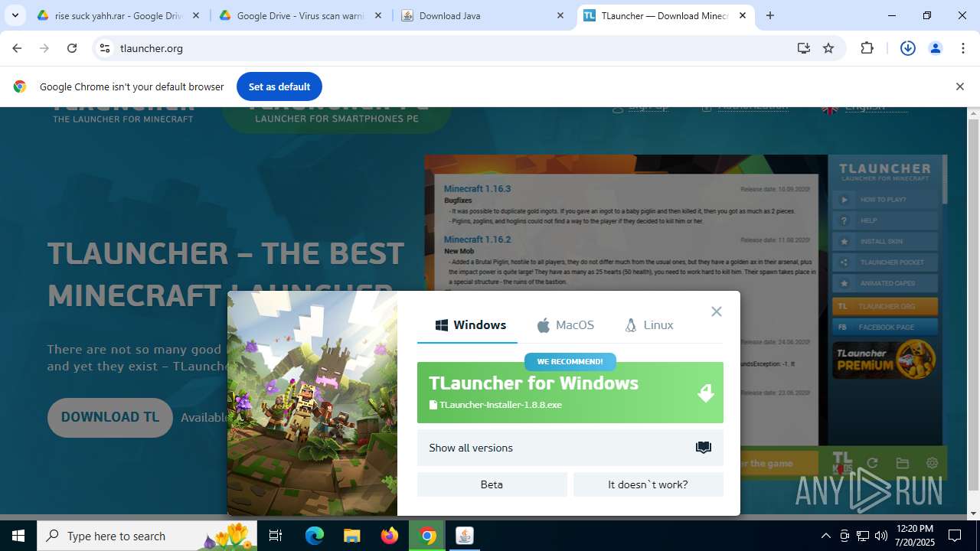Click the green download arrow icon
This screenshot has width=980, height=551.
(705, 393)
